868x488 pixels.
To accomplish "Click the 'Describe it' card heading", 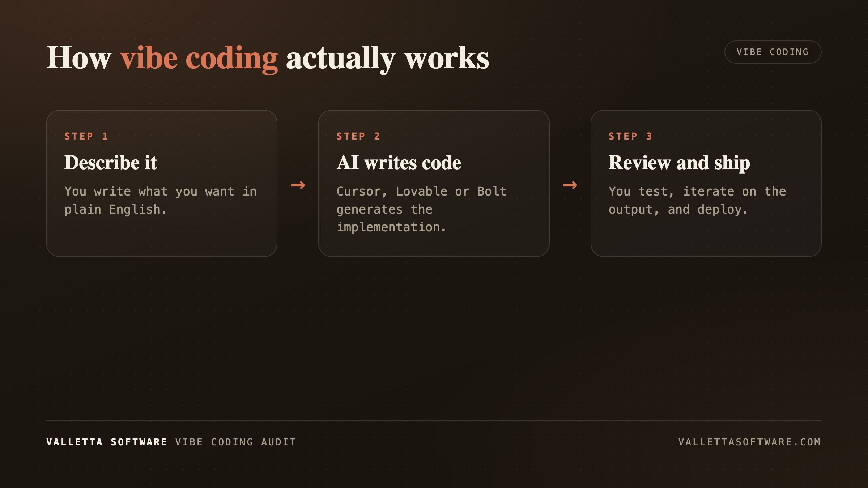I will 111,163.
